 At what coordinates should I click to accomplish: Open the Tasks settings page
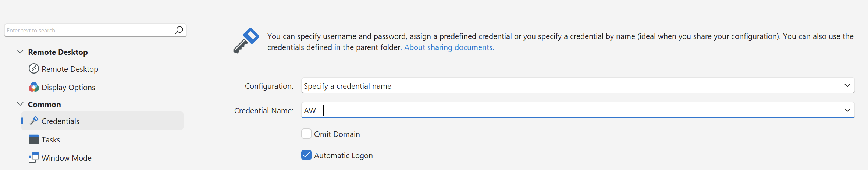[51, 140]
